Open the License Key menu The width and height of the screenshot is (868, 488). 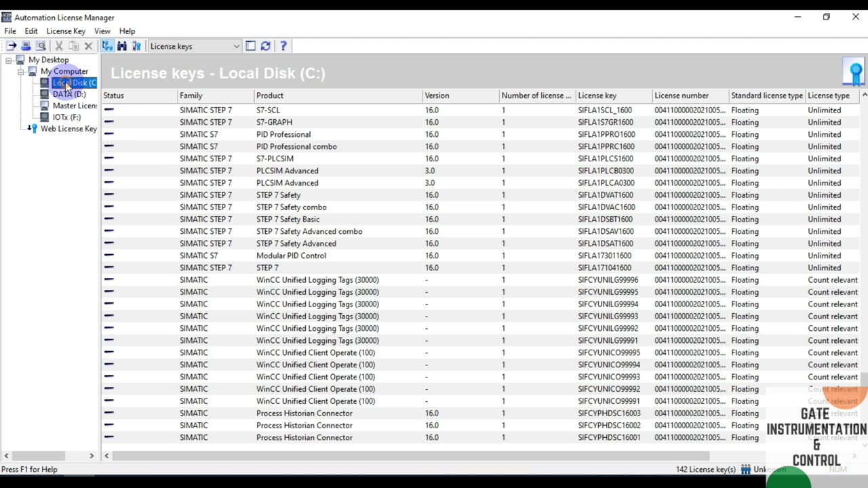pos(66,31)
